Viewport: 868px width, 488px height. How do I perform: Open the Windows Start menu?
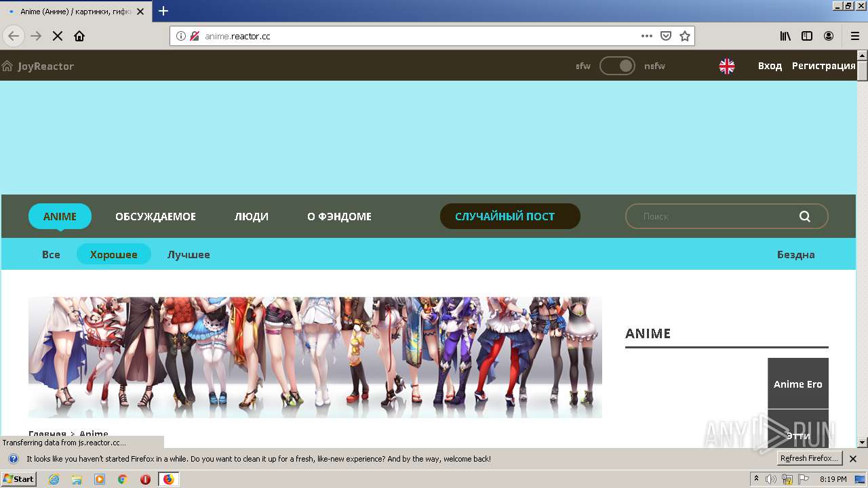tap(18, 479)
